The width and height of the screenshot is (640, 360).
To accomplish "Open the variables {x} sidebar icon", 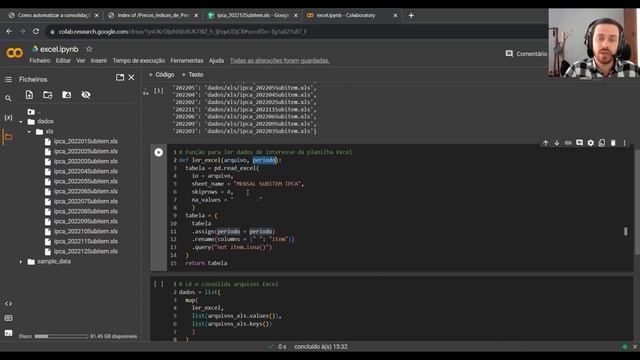I will click(8, 118).
